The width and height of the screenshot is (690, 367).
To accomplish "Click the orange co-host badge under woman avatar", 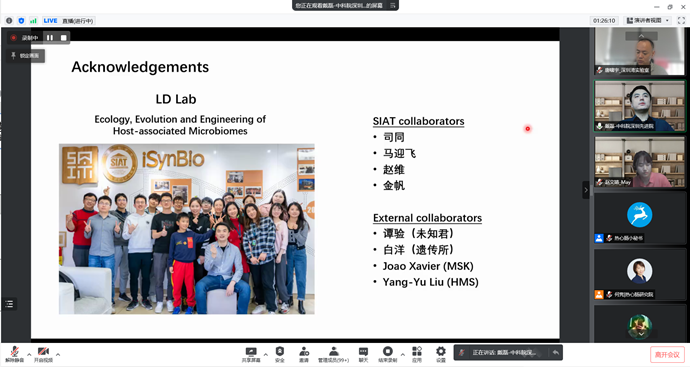I will (x=599, y=295).
